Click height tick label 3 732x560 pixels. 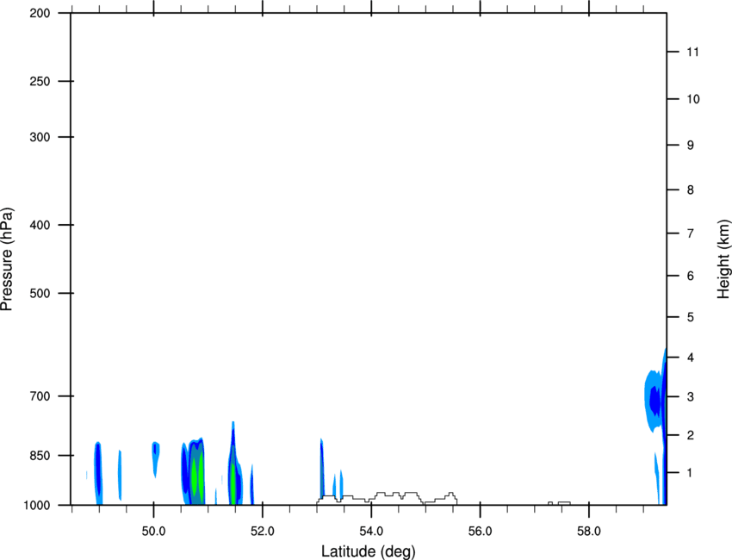pos(690,396)
